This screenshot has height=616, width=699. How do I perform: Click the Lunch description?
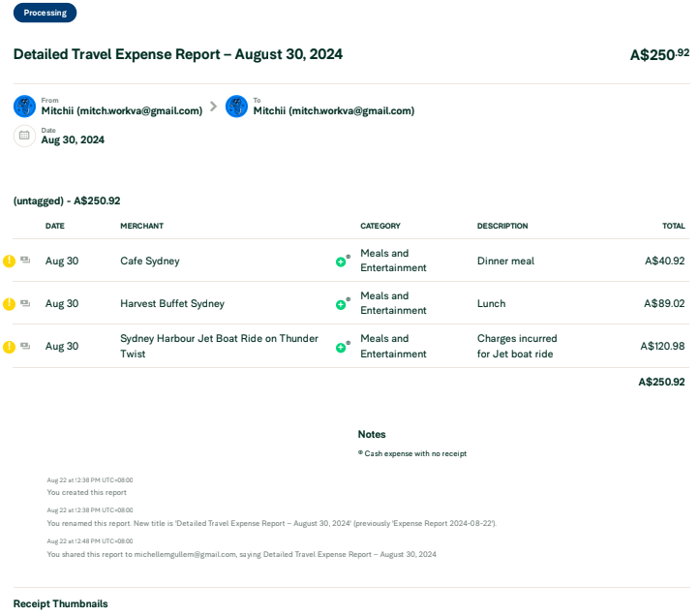pyautogui.click(x=491, y=304)
